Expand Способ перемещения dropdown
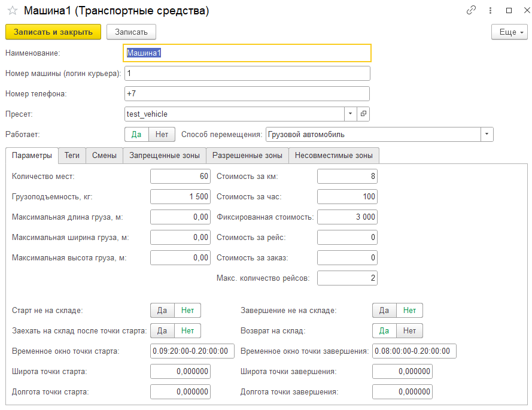532x410 pixels. coord(487,134)
